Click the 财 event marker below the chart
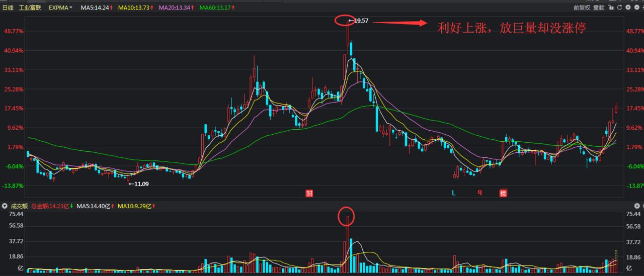Screen dimensions: 644x276 click(310, 193)
